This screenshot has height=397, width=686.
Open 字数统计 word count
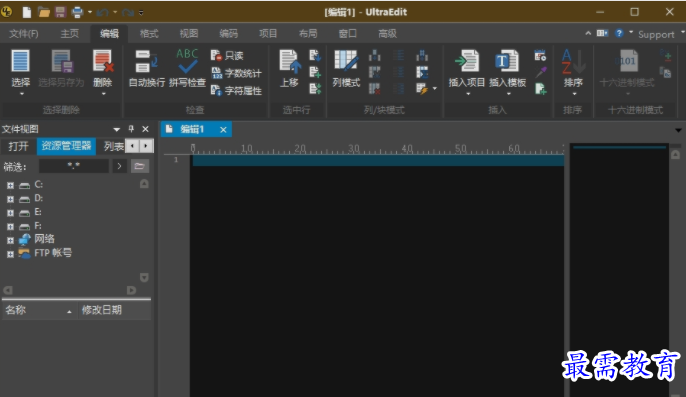(x=236, y=73)
